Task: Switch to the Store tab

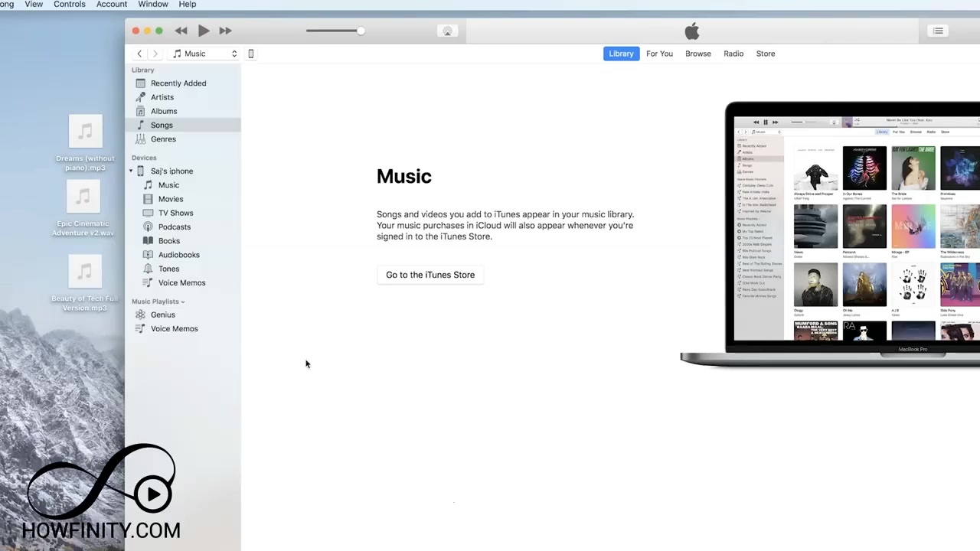Action: click(x=766, y=54)
